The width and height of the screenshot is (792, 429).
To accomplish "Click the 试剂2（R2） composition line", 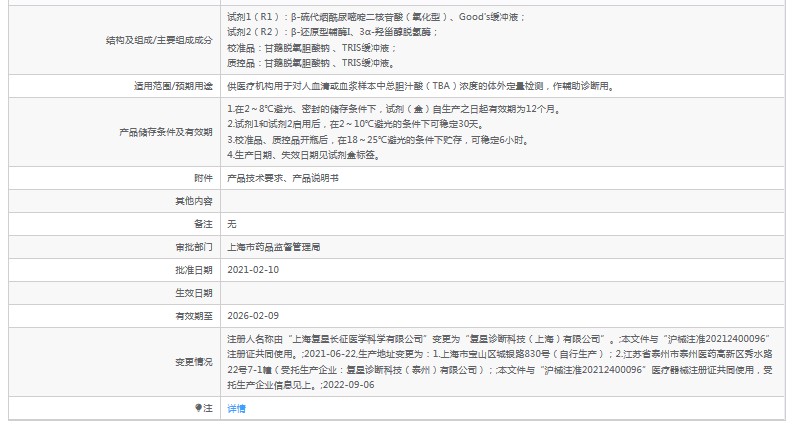I will pos(332,32).
